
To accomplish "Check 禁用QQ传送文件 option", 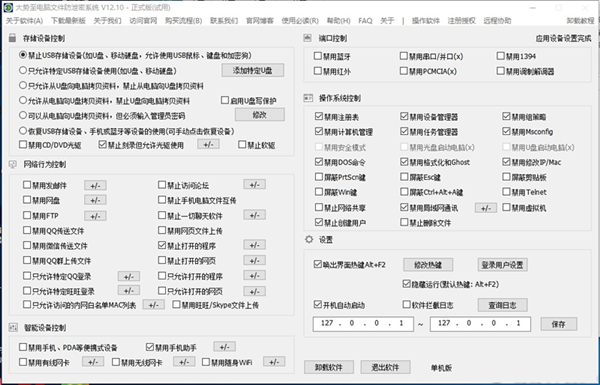I will [x=27, y=230].
